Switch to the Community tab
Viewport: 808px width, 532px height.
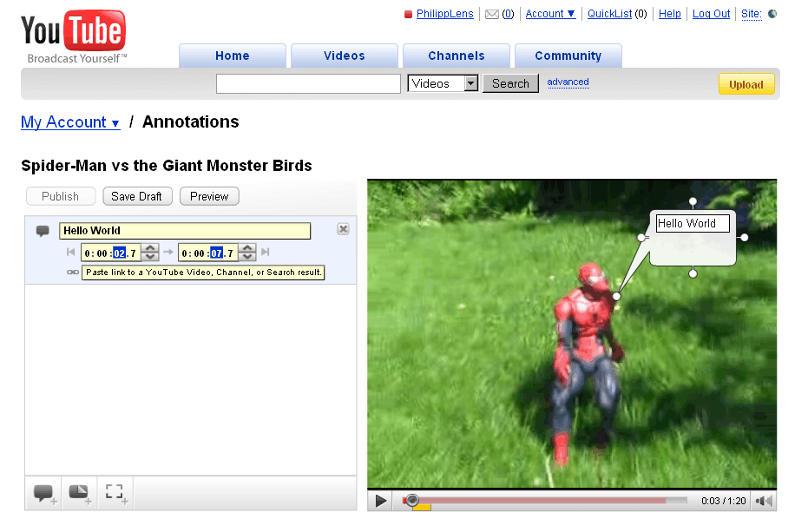click(568, 55)
